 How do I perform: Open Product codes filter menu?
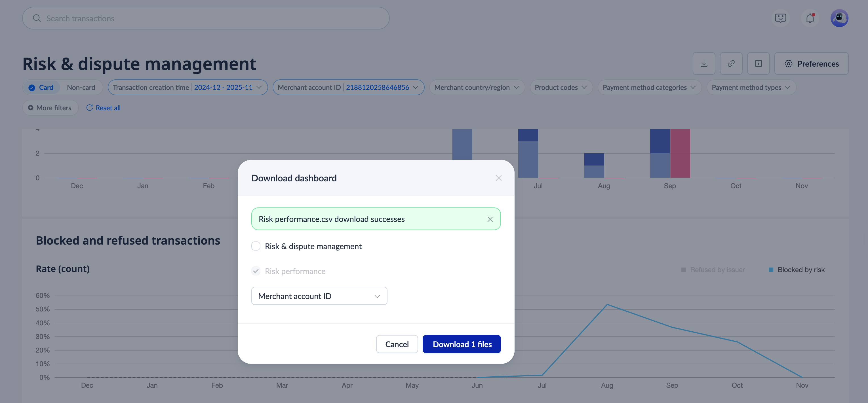561,88
